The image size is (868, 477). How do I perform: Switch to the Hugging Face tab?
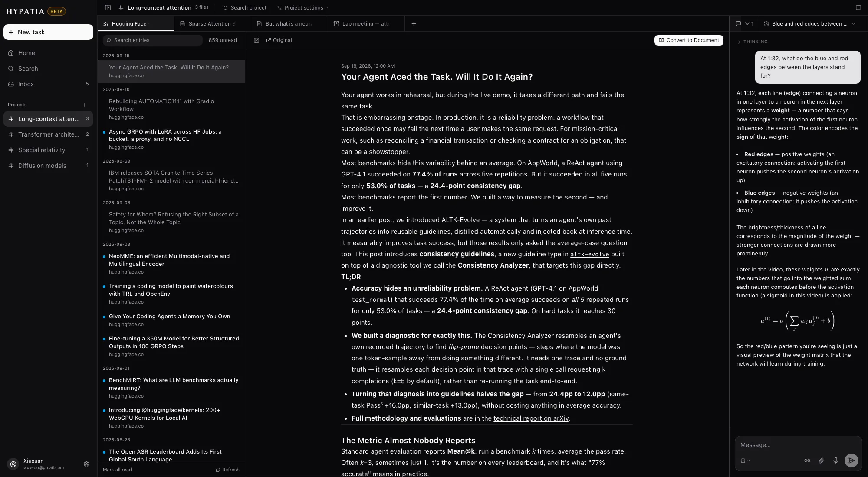tap(136, 24)
